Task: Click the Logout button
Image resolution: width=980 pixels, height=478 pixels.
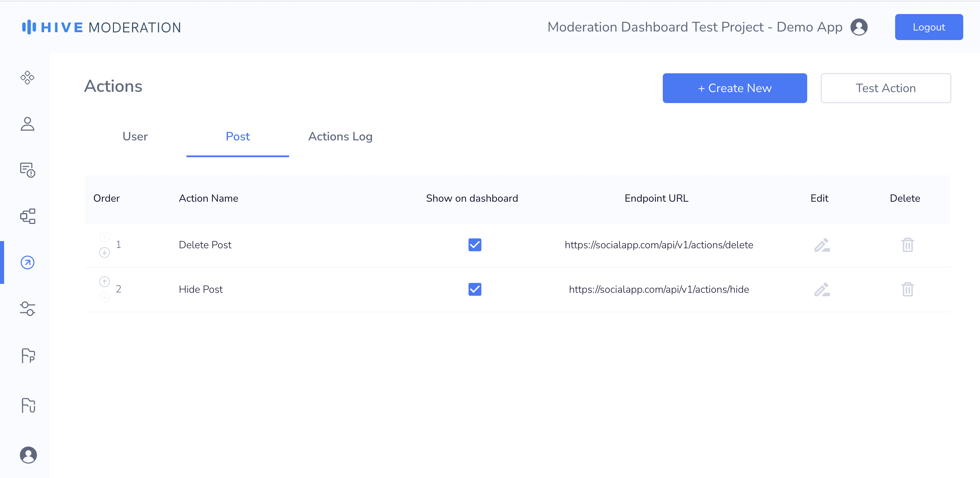Action: [x=928, y=27]
